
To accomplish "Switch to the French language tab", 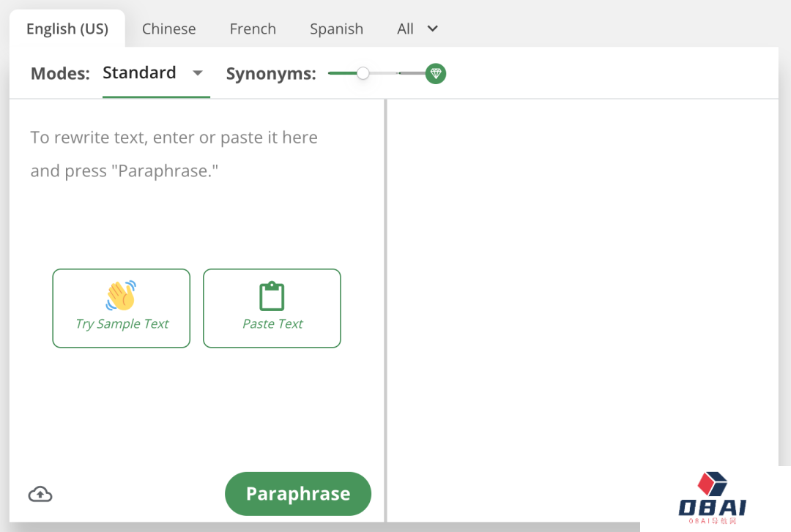I will tap(253, 29).
